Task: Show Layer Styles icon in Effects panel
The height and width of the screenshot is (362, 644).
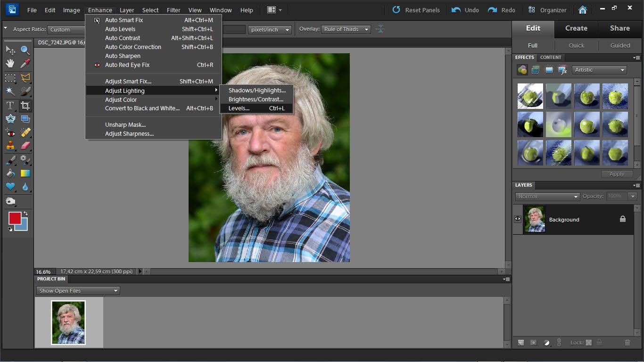Action: (536, 70)
